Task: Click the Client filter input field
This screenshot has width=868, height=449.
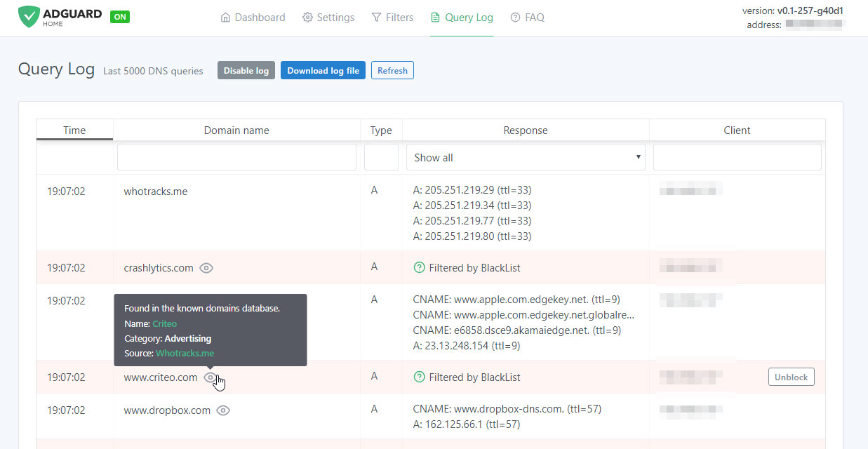Action: click(737, 158)
